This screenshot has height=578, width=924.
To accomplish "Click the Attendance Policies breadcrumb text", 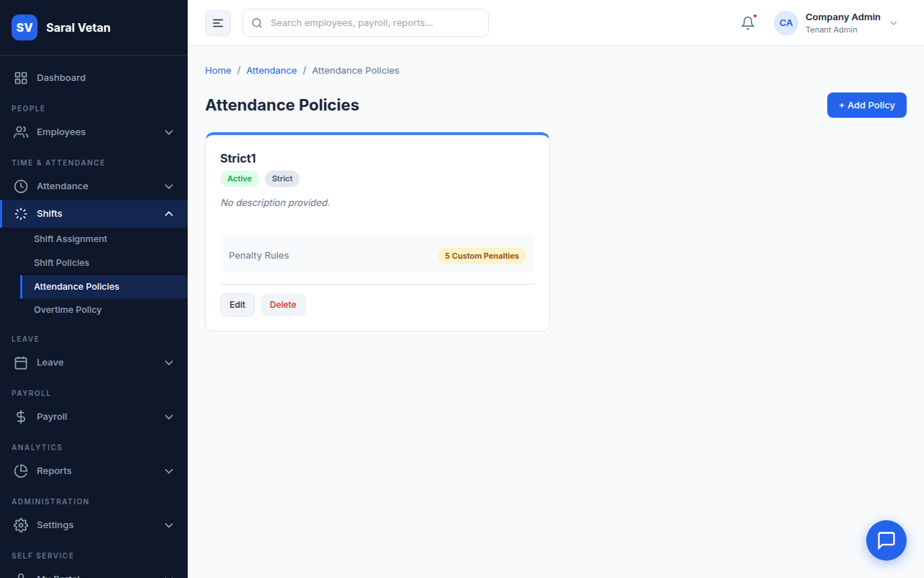I will [x=356, y=71].
